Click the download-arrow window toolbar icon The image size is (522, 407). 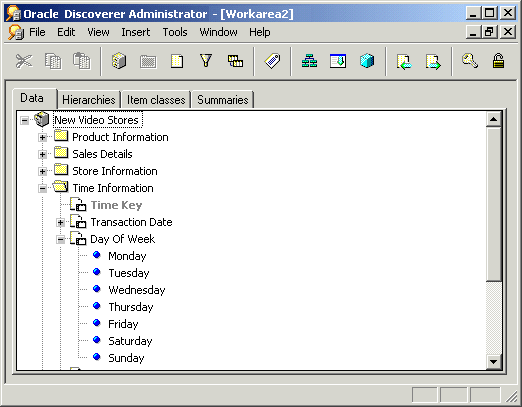(338, 61)
